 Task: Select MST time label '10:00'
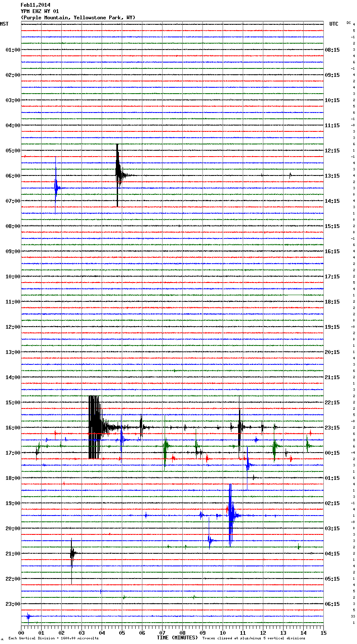point(13,277)
